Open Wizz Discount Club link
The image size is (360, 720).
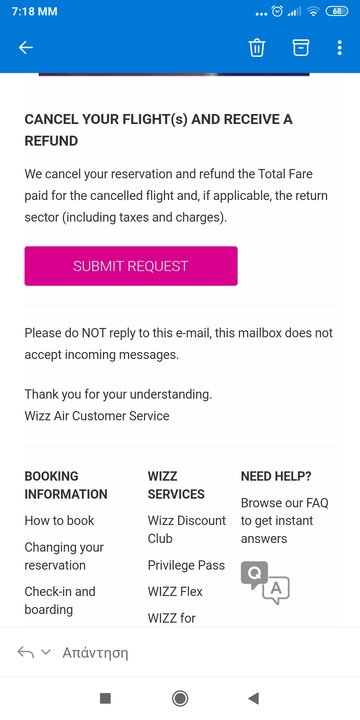[187, 529]
